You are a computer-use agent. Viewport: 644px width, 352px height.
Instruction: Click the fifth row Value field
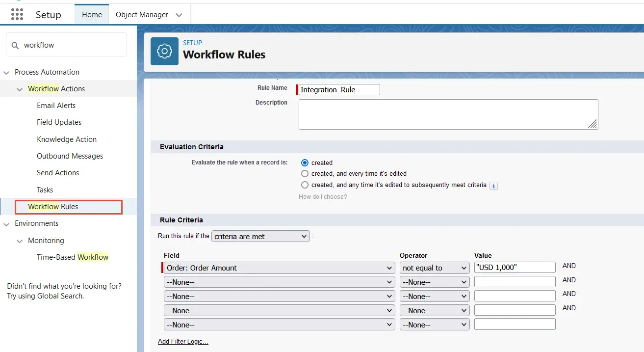coord(515,324)
